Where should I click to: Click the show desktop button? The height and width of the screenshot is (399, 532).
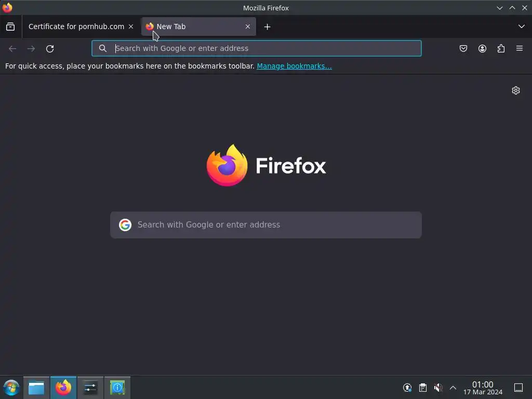click(518, 388)
